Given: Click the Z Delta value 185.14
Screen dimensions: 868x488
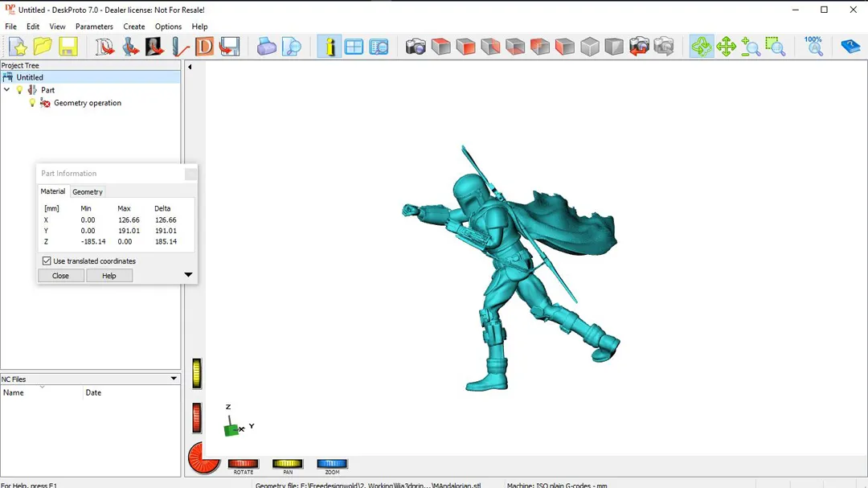Looking at the screenshot, I should click(x=166, y=241).
